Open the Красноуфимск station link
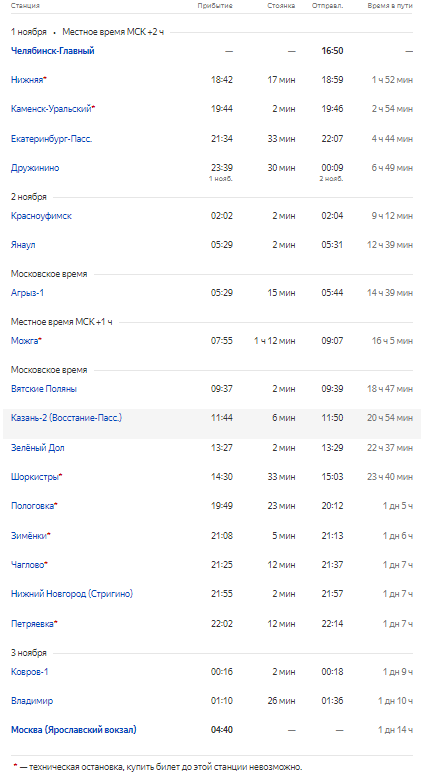 [41, 216]
